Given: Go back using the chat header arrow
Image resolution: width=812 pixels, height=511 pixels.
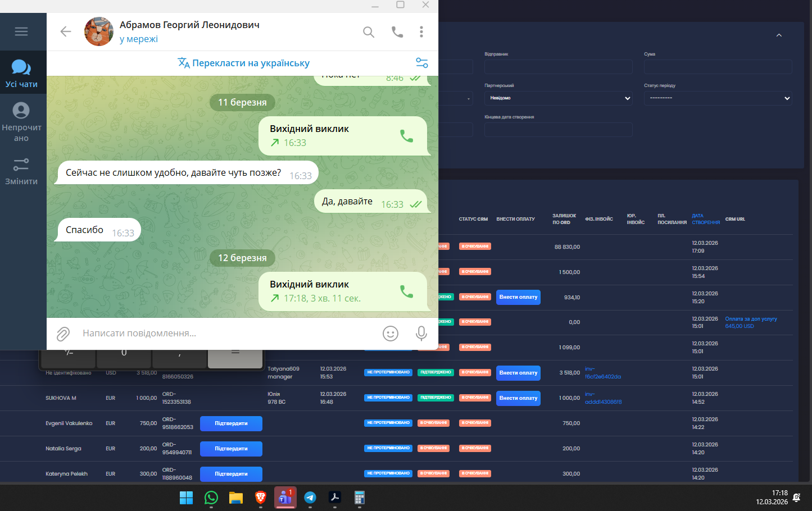Looking at the screenshot, I should 66,31.
